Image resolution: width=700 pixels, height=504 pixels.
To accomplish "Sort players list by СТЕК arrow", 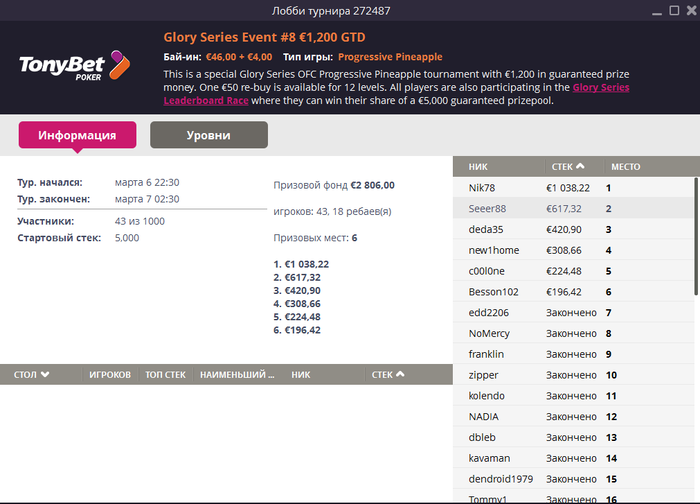I will click(x=581, y=166).
